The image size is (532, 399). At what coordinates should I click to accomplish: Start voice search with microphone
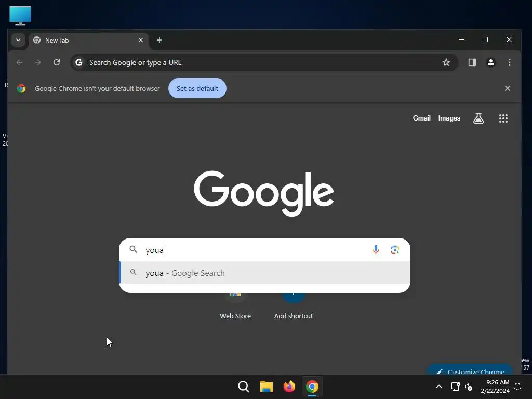coord(376,250)
